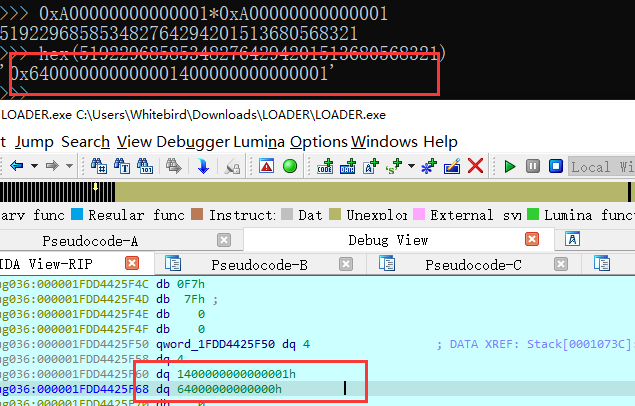Screen dimensions: 635x406
Task: Click the Regular func blue color swatch
Action: pyautogui.click(x=77, y=214)
